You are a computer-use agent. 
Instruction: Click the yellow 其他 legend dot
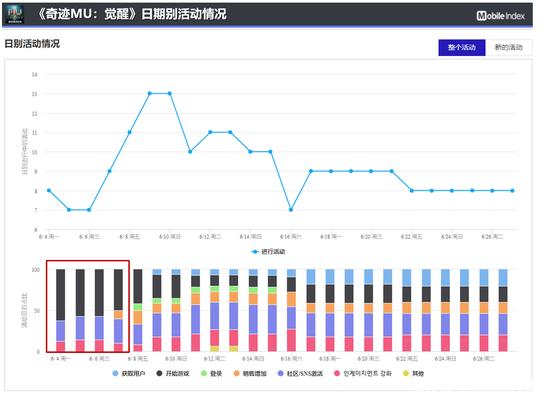pyautogui.click(x=406, y=373)
